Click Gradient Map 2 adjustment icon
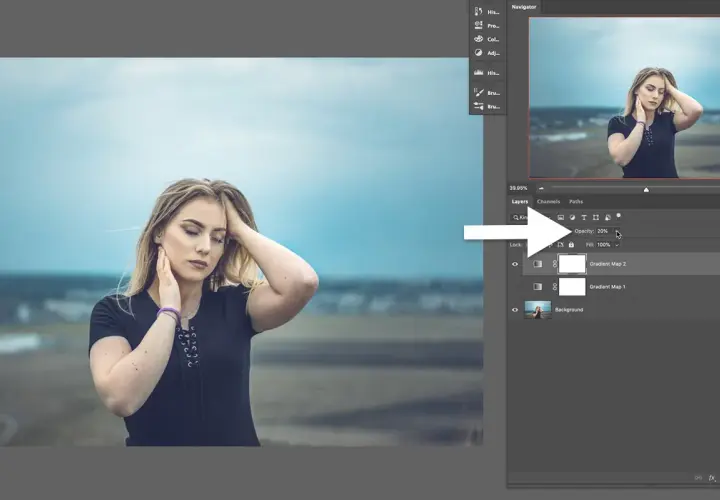The width and height of the screenshot is (720, 500). tap(537, 264)
